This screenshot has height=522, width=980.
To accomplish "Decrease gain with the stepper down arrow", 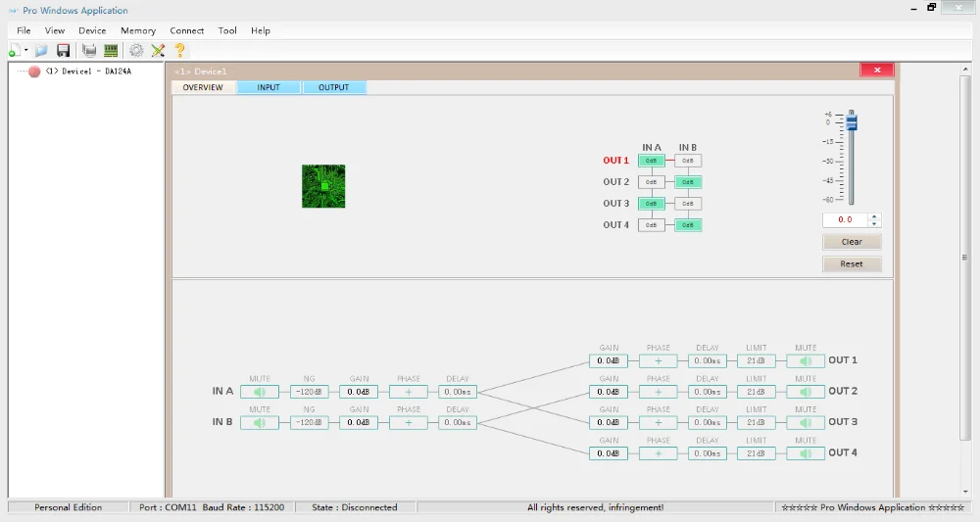I will click(874, 223).
